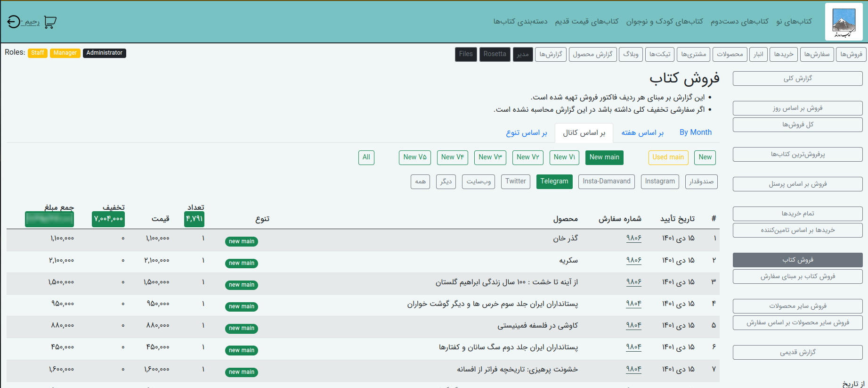Open دسته‌بندی کتاب‌ها menu item

[x=520, y=21]
